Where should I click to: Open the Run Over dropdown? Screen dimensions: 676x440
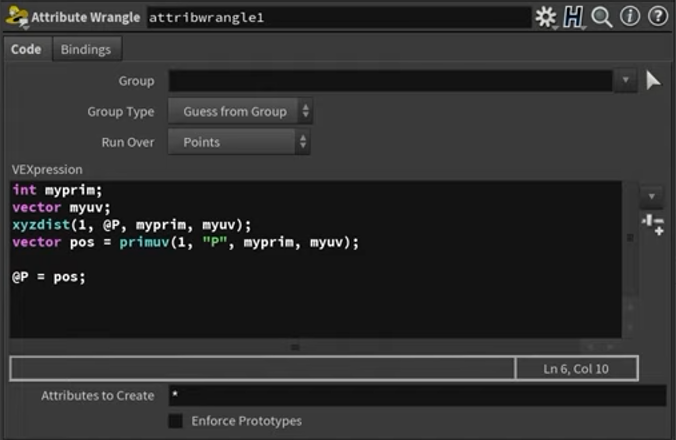tap(239, 142)
